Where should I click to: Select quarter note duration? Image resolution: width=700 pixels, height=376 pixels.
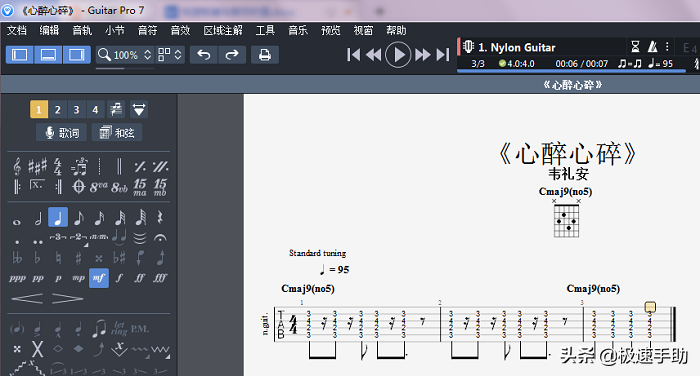coord(58,217)
